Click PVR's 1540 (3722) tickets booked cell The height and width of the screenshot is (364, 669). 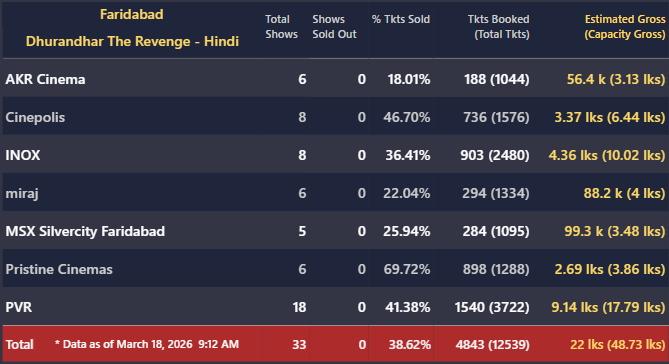coord(492,307)
